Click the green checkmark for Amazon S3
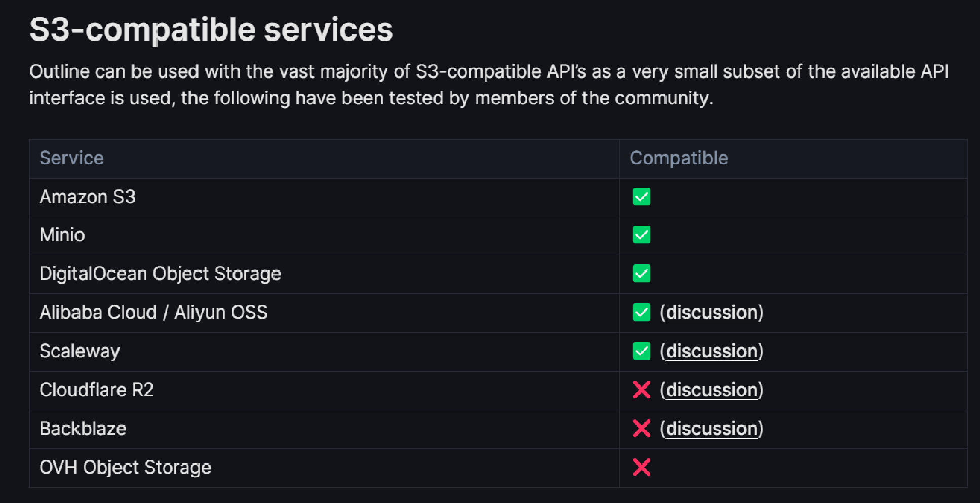 click(641, 197)
